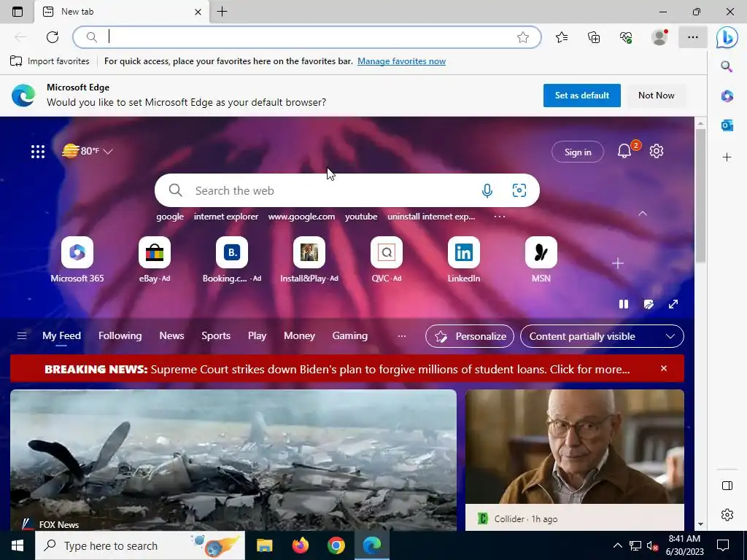Open Settings and more ellipsis menu

[x=693, y=37]
